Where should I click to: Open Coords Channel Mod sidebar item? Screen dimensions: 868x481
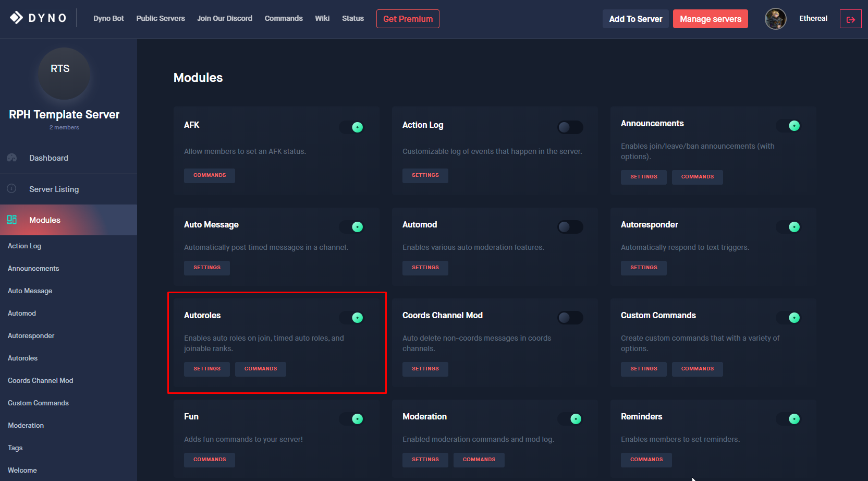pyautogui.click(x=41, y=380)
